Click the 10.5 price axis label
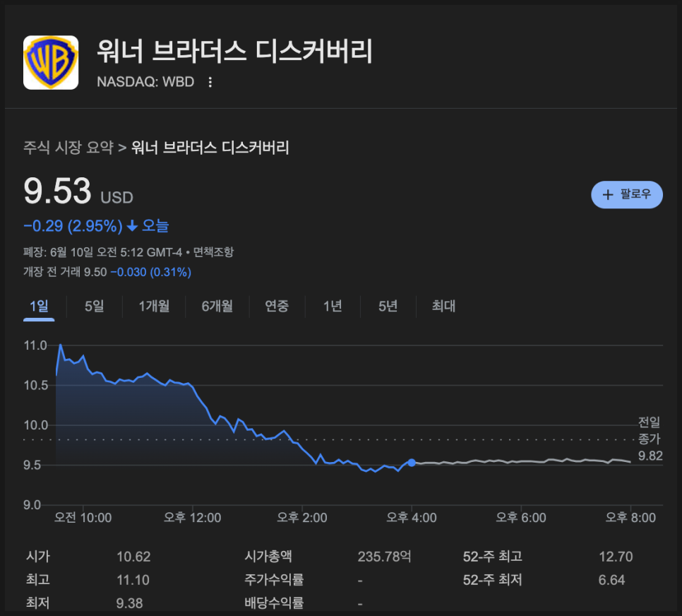 [36, 385]
